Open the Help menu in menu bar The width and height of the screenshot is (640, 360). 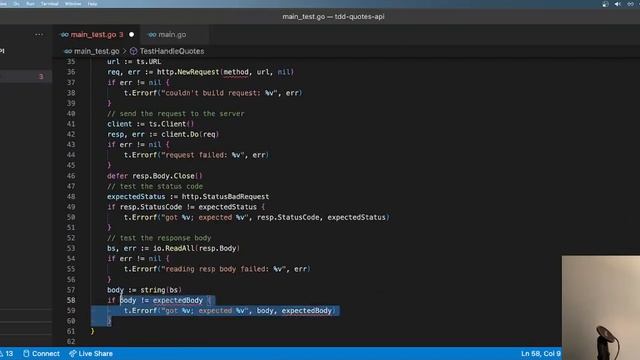click(93, 4)
